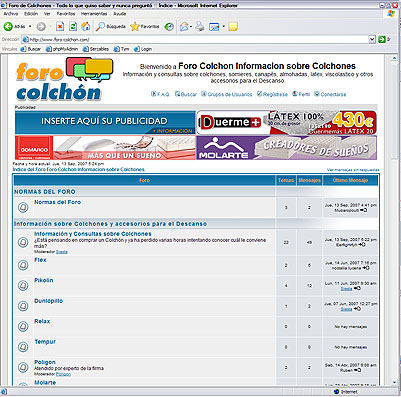Refresh the page with the green arrows icon
This screenshot has width=401, height=397.
coord(73,26)
